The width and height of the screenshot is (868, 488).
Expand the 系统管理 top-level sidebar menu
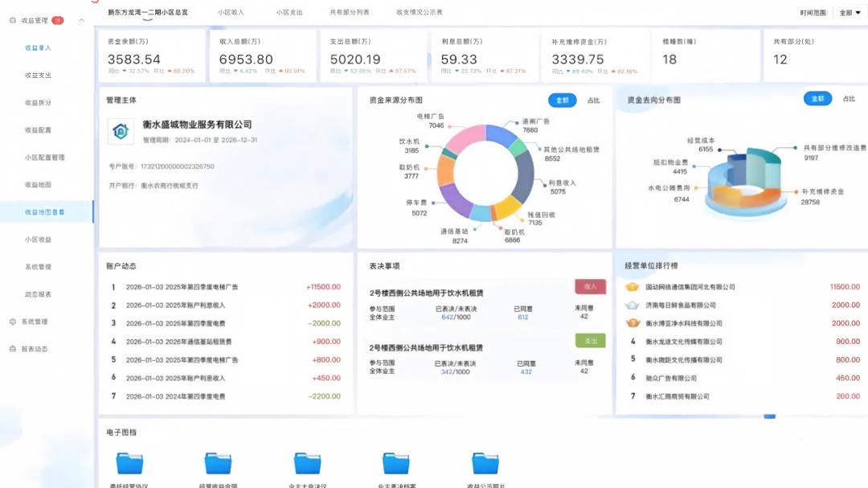(35, 322)
